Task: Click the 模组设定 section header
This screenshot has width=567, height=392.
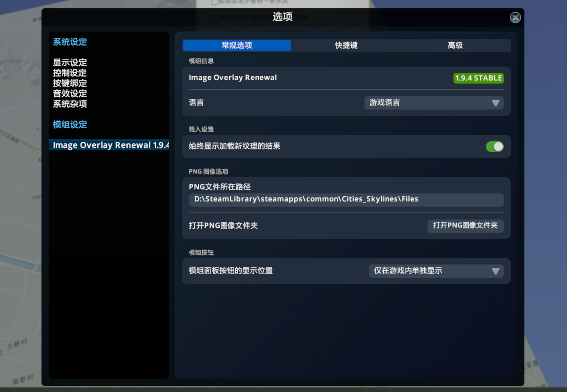Action: 69,125
